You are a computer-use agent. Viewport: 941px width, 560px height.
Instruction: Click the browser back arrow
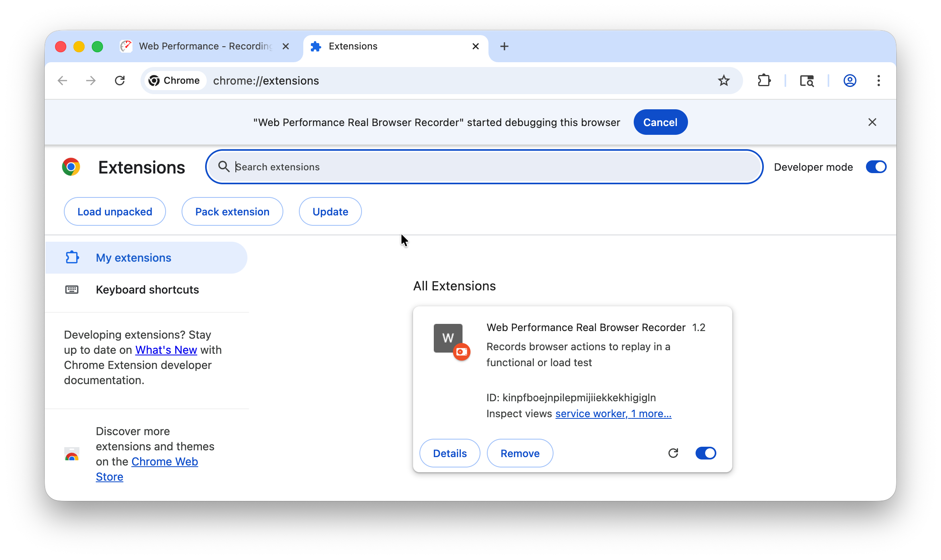62,81
